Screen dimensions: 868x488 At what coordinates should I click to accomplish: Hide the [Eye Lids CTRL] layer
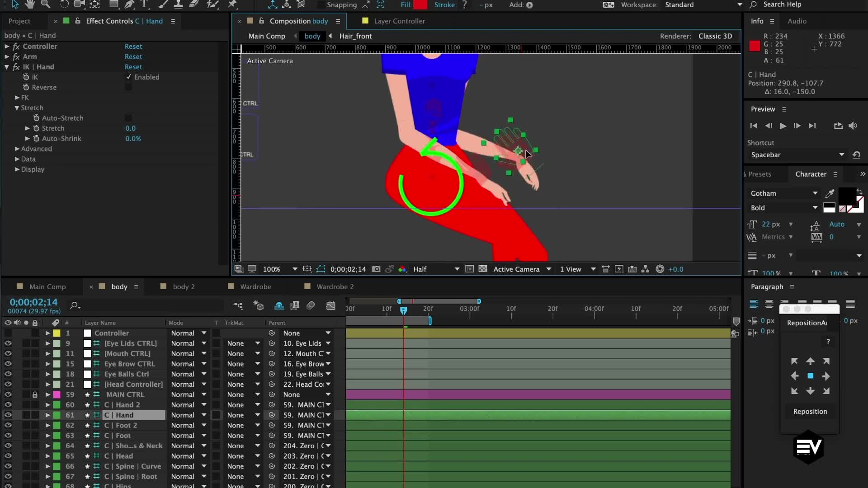point(8,343)
